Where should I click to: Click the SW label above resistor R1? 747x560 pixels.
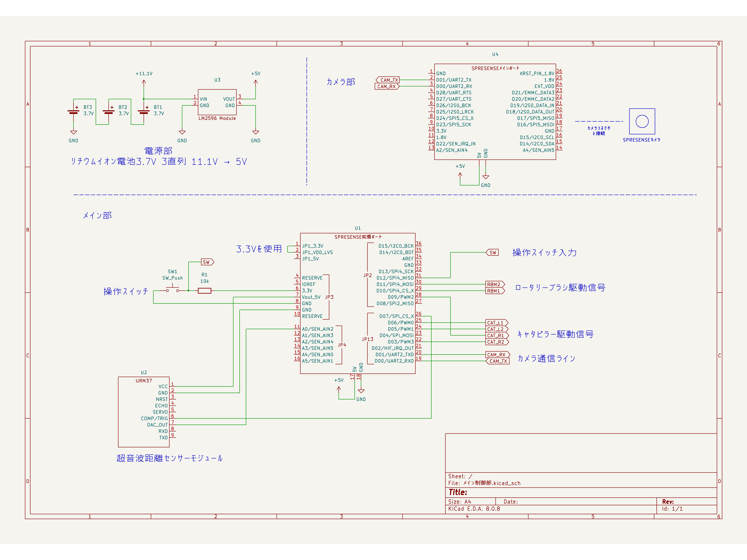207,262
